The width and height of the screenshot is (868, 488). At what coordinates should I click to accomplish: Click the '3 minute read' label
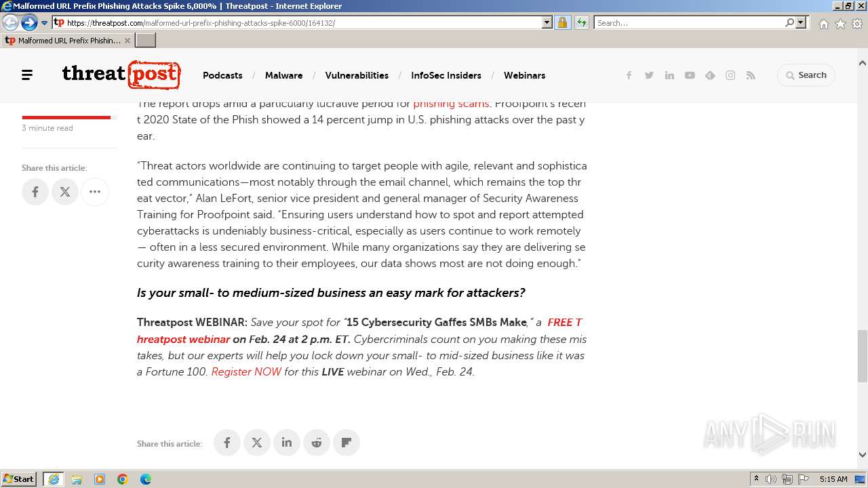point(47,128)
